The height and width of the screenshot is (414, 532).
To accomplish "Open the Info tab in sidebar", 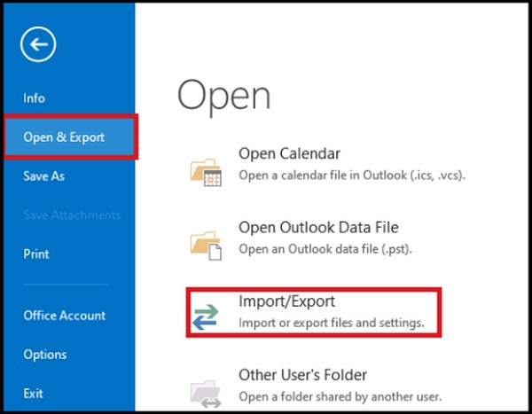I will [34, 98].
